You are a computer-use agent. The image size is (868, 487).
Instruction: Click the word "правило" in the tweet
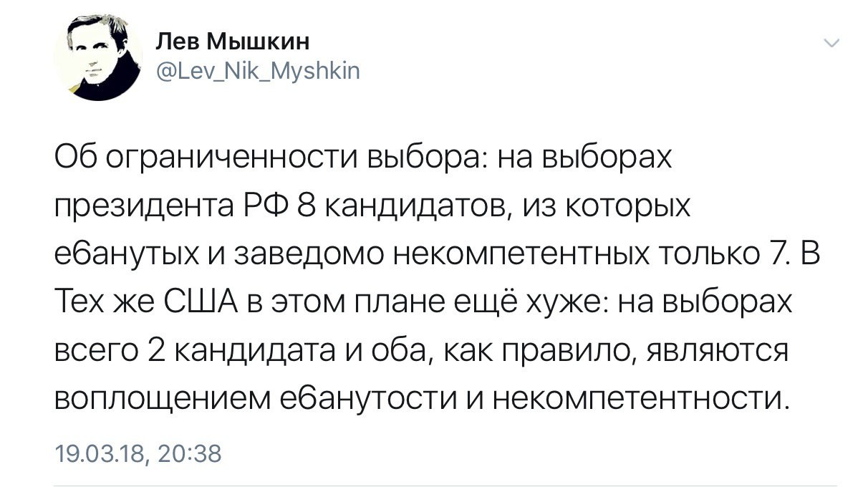[577, 352]
